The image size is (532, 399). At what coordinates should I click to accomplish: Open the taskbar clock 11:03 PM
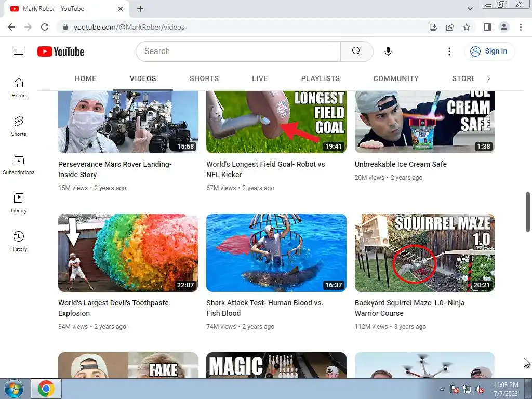pyautogui.click(x=506, y=389)
